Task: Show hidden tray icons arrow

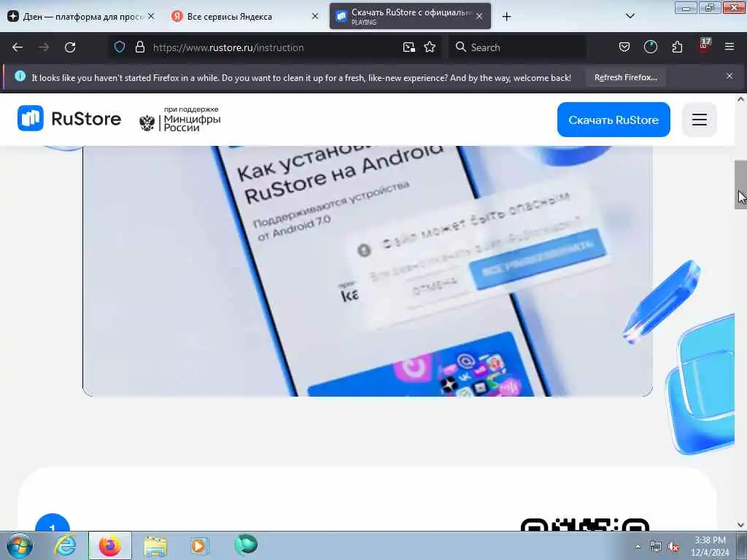Action: click(x=638, y=546)
